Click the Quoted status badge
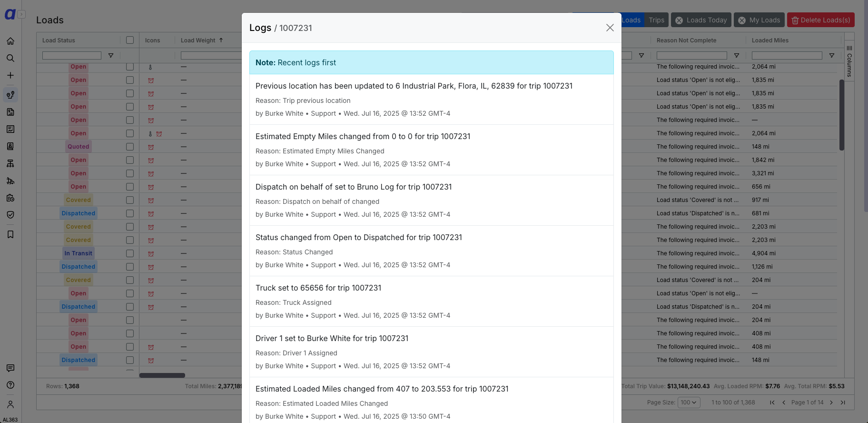868x423 pixels. [x=79, y=147]
